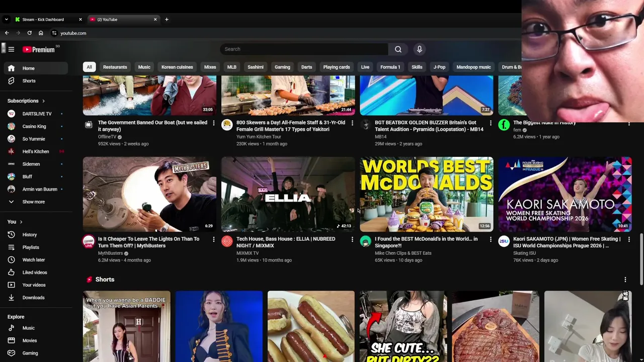Screen dimensions: 644x362
Task: Go back using browser back arrow
Action: (x=7, y=33)
